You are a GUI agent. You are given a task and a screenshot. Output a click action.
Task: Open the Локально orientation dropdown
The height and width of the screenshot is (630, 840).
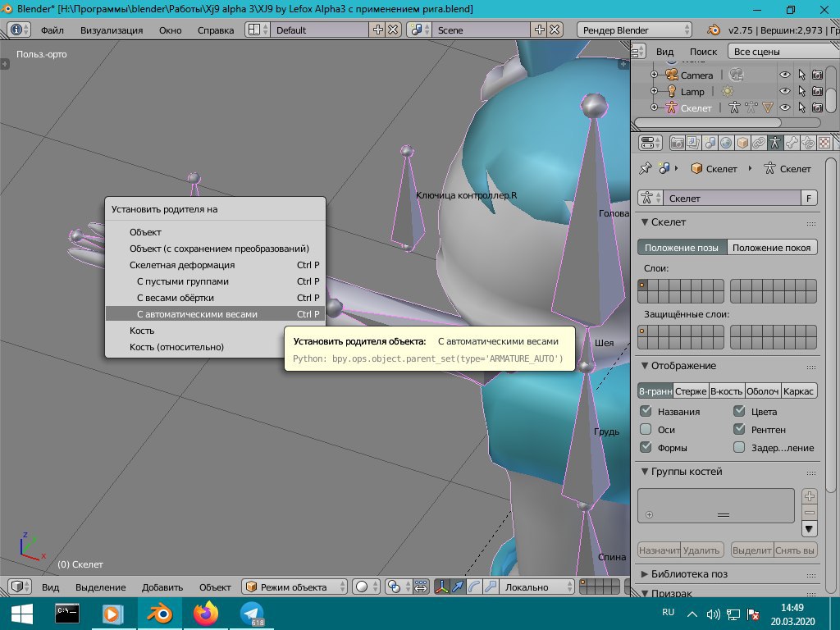tap(536, 587)
